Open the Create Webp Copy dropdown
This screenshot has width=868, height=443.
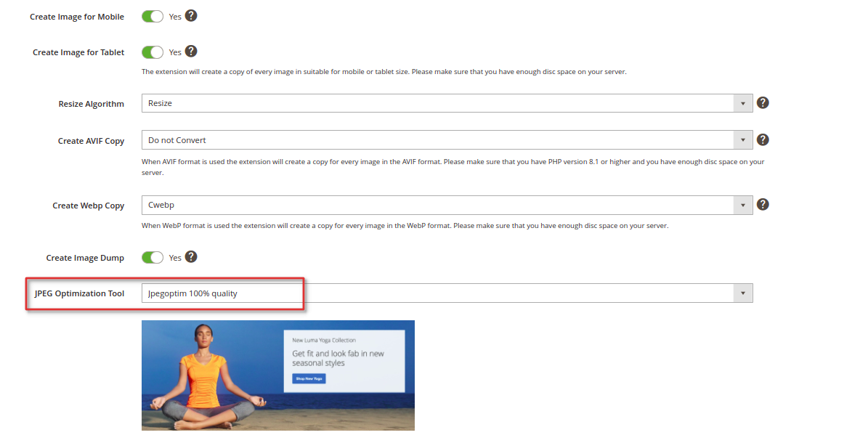tap(447, 205)
